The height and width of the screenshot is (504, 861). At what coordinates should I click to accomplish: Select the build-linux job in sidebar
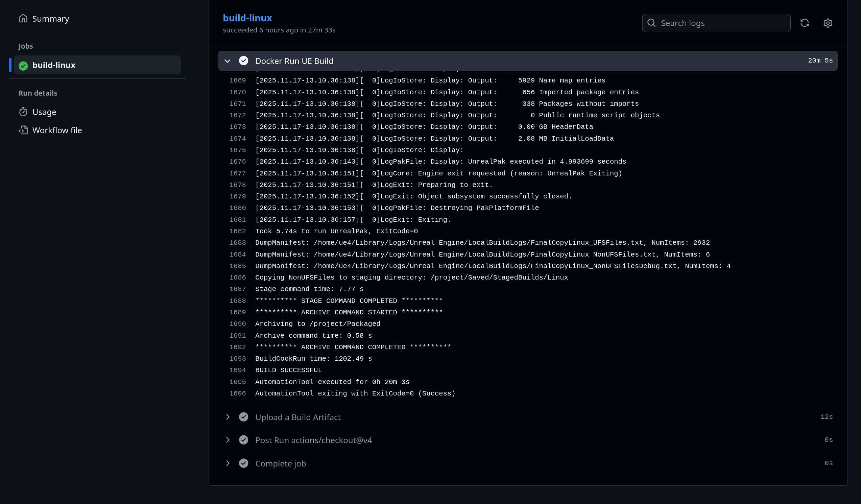pos(54,65)
